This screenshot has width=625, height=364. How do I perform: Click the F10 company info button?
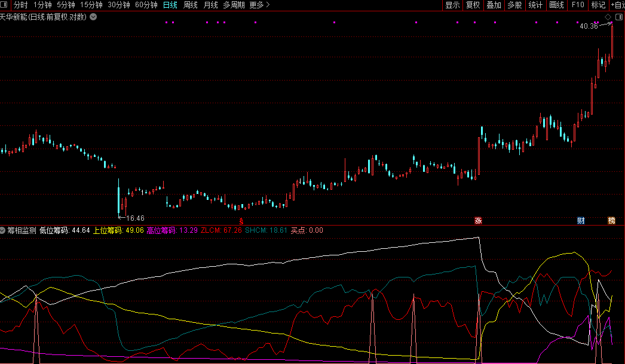pyautogui.click(x=577, y=5)
